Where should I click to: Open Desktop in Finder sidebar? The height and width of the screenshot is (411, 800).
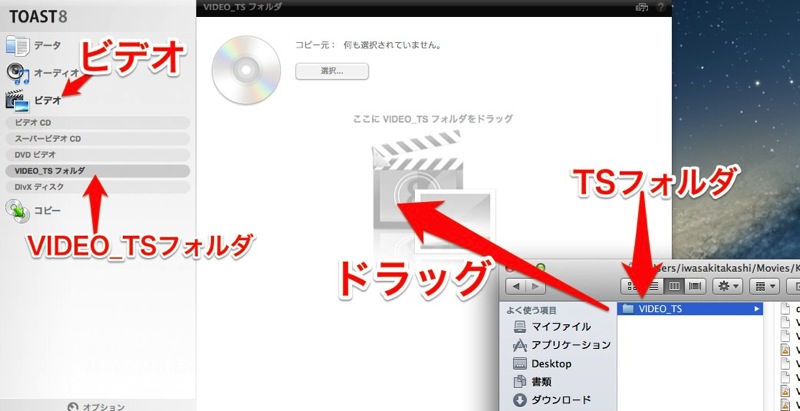(542, 364)
